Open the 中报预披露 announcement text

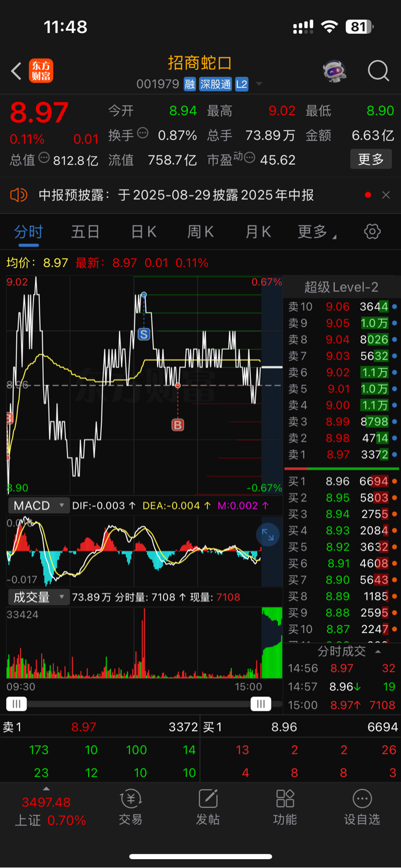tap(176, 195)
